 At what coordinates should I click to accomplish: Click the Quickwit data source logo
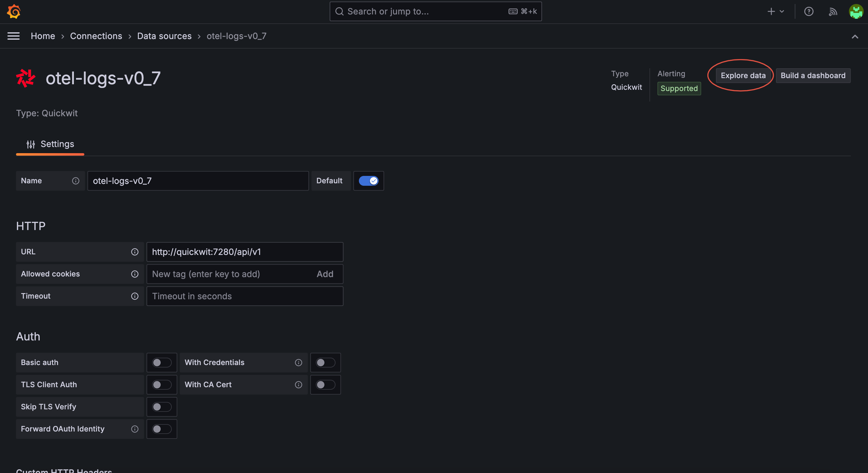pyautogui.click(x=26, y=78)
